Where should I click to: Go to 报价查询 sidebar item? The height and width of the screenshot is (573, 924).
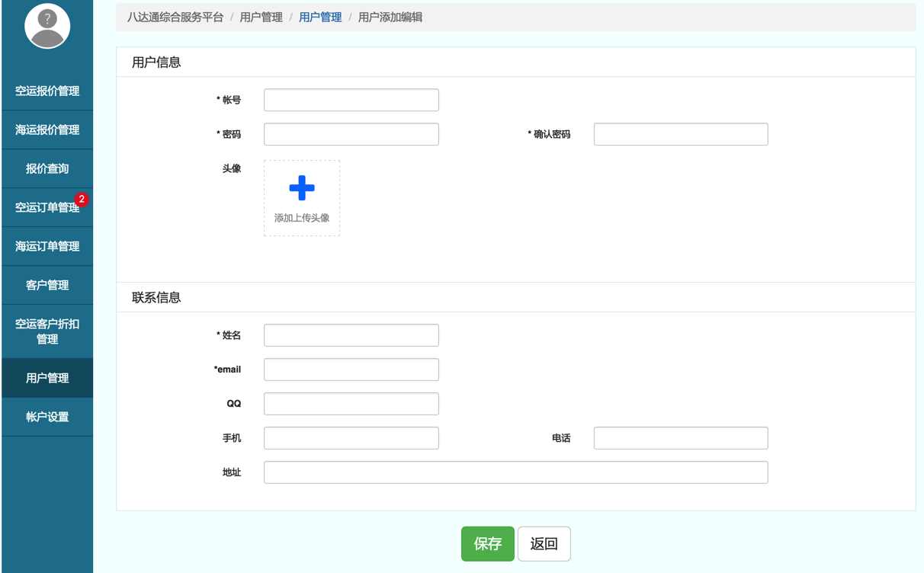click(x=47, y=168)
